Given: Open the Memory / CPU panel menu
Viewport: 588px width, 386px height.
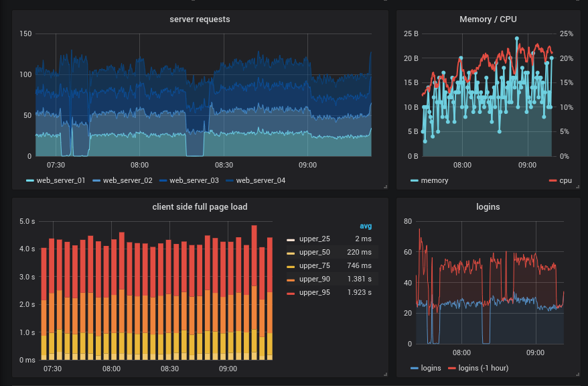Looking at the screenshot, I should [x=488, y=19].
